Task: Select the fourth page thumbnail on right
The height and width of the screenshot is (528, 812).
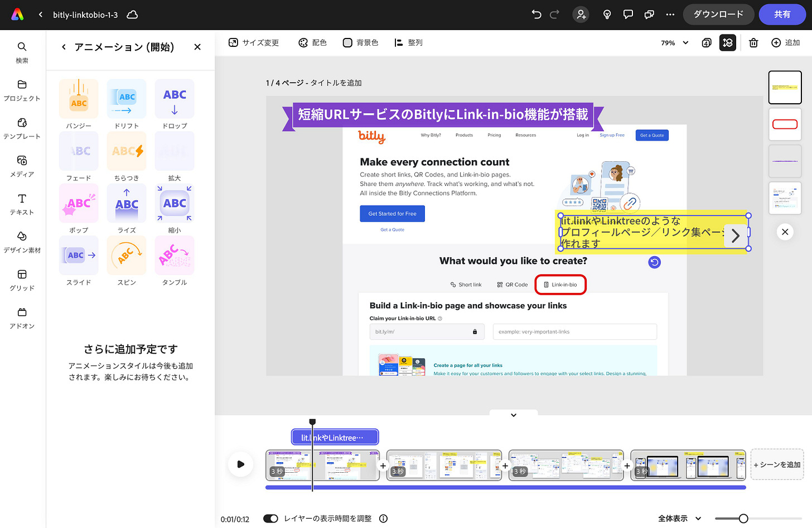Action: [785, 198]
